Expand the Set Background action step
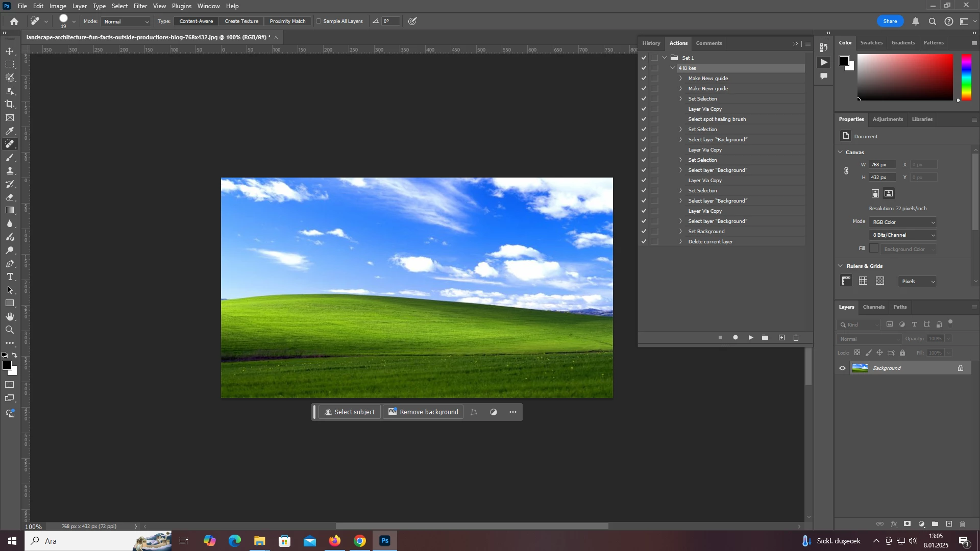Screen dimensions: 980x551 pyautogui.click(x=681, y=232)
